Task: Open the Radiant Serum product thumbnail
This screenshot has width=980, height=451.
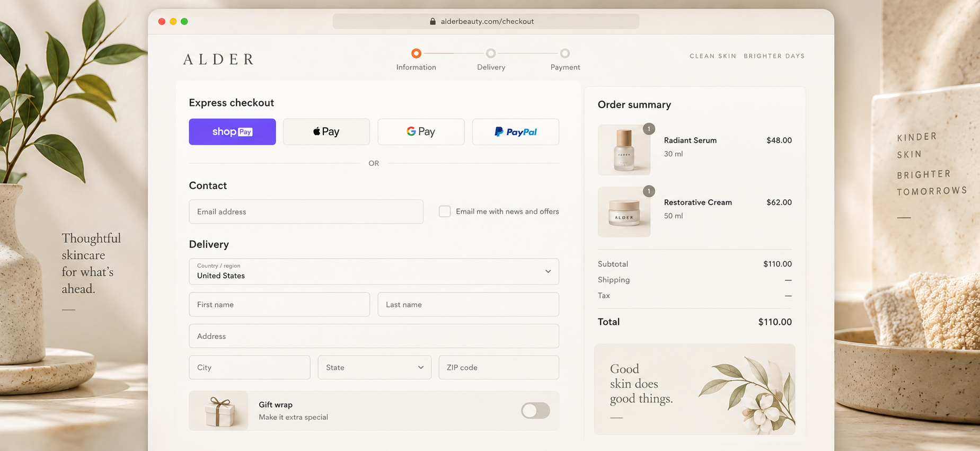Action: click(624, 150)
